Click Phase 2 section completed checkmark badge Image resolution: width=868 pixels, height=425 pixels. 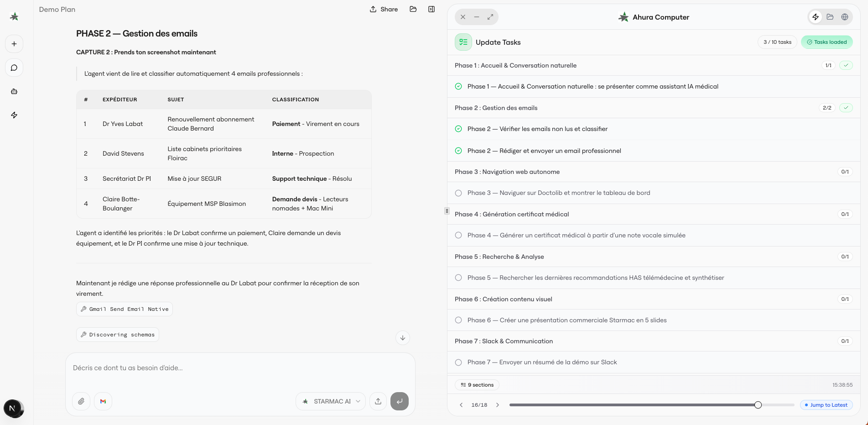[846, 108]
